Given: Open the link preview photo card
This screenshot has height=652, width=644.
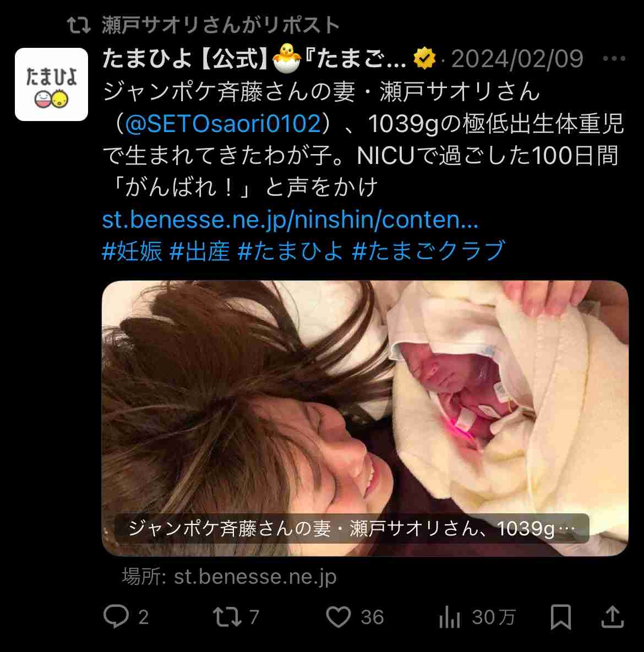Looking at the screenshot, I should click(x=365, y=418).
